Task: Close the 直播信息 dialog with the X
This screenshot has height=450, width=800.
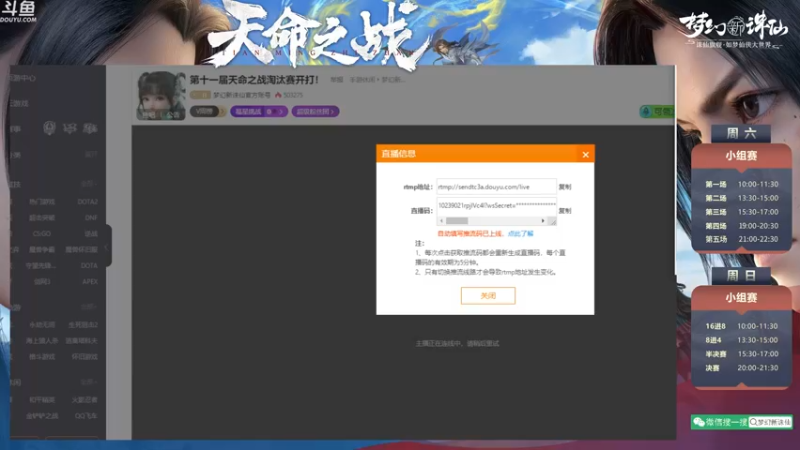Action: (585, 155)
